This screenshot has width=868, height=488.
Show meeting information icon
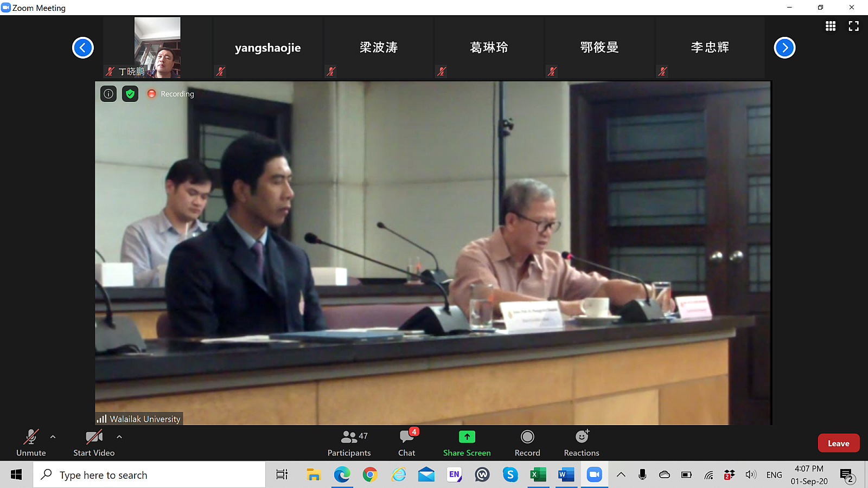[108, 94]
